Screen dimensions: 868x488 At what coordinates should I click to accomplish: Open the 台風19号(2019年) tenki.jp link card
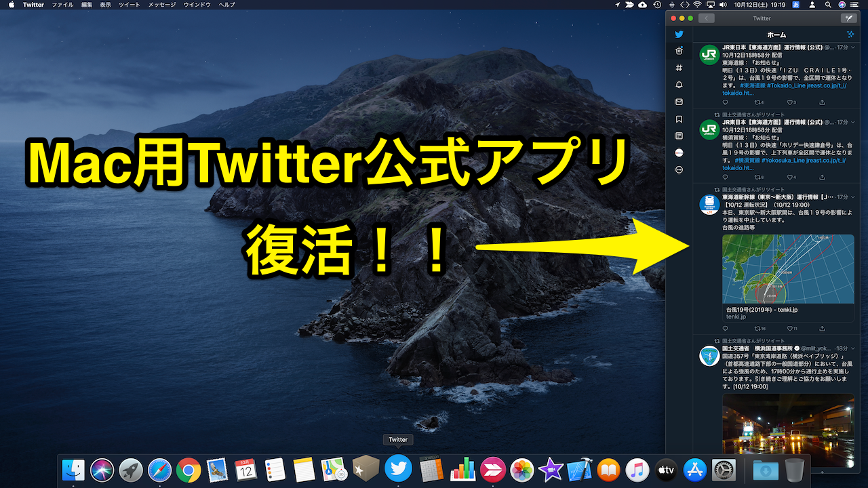788,313
